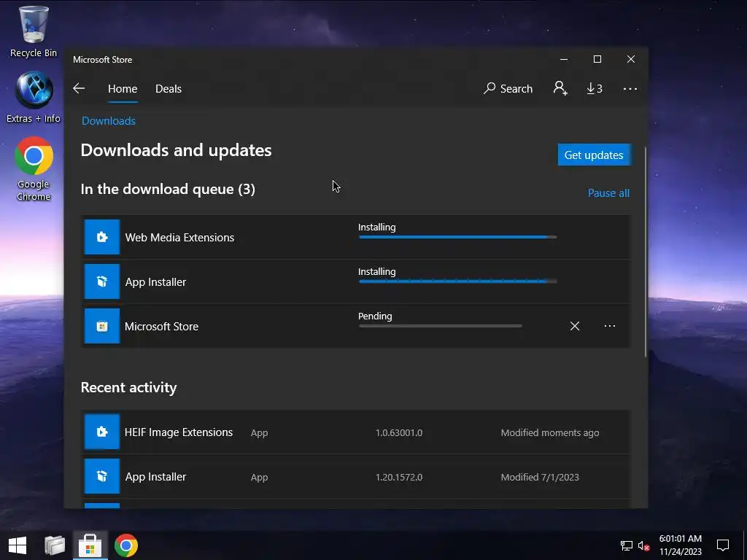The image size is (747, 560).
Task: Open the Windows Start menu
Action: click(18, 545)
